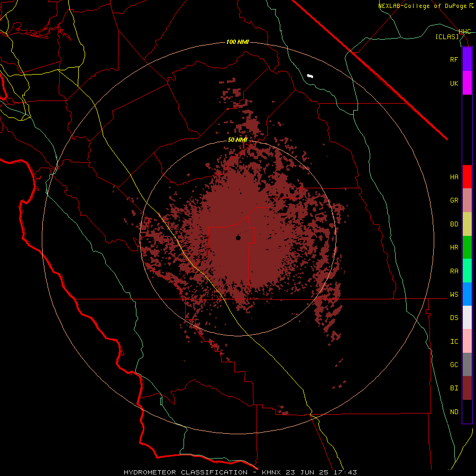Click the DS white legend swatch
Image resolution: width=476 pixels, height=476 pixels.
coord(467,317)
